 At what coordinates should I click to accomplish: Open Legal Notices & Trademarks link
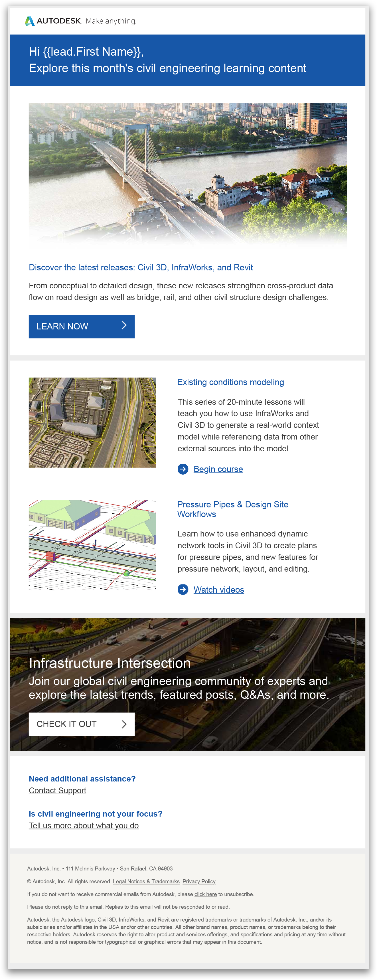pos(146,882)
